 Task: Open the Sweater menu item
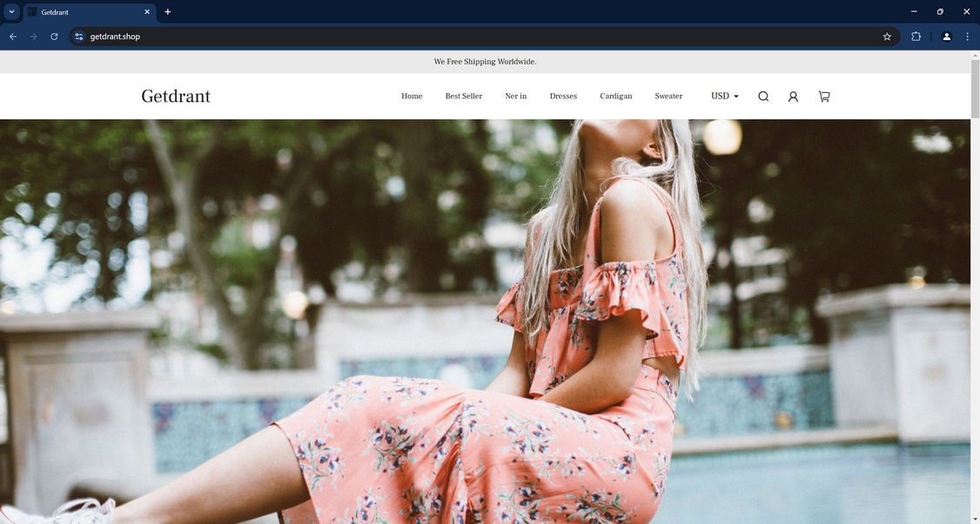click(668, 97)
